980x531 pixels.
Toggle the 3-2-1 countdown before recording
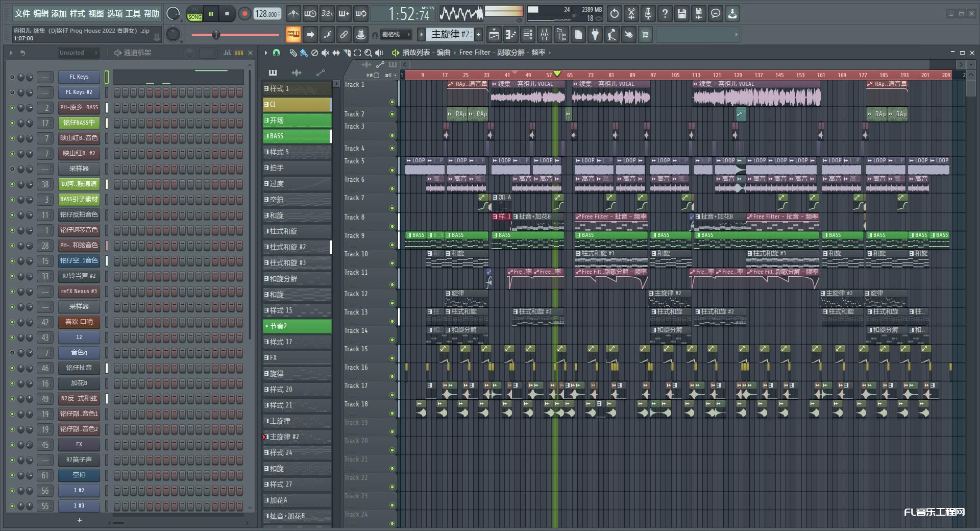click(x=327, y=14)
